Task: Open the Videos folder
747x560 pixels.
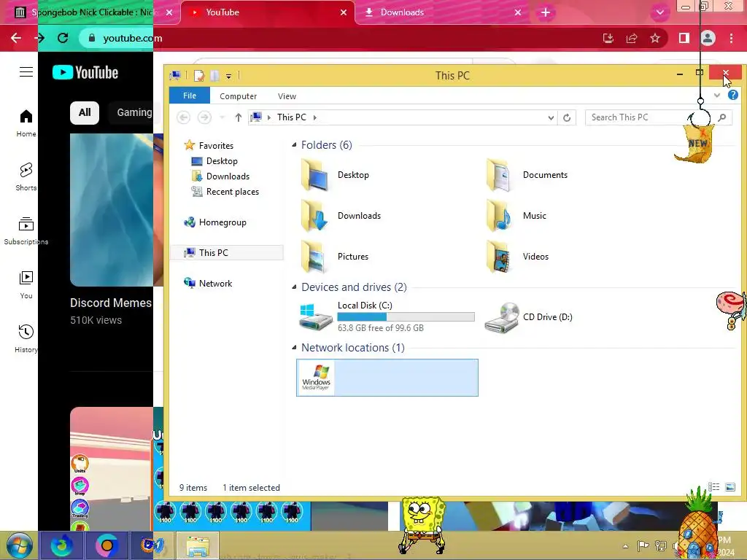Action: pyautogui.click(x=518, y=257)
